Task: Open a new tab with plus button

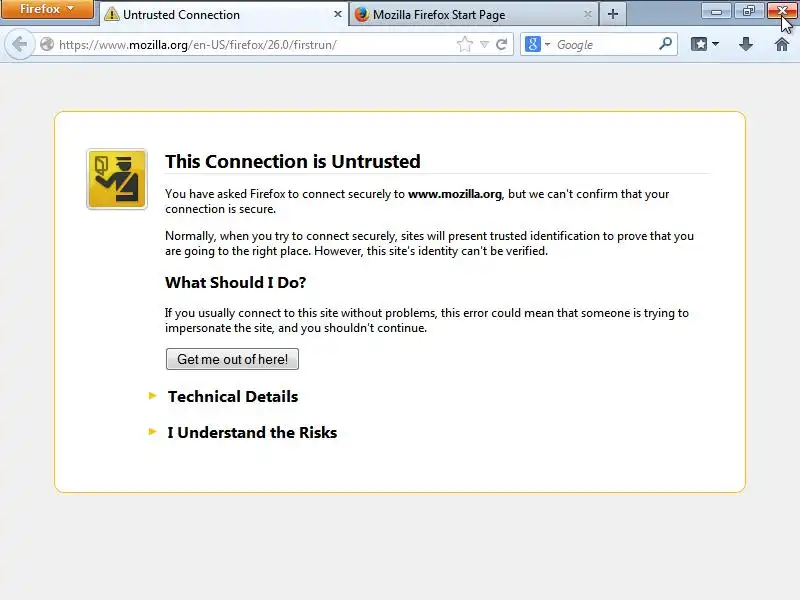Action: coord(613,14)
